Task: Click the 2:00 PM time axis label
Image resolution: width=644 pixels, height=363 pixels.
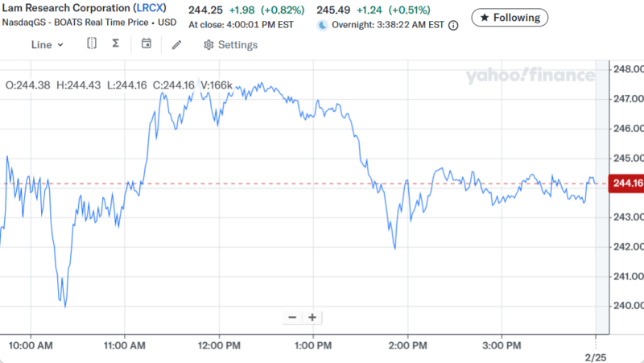Action: click(x=407, y=345)
